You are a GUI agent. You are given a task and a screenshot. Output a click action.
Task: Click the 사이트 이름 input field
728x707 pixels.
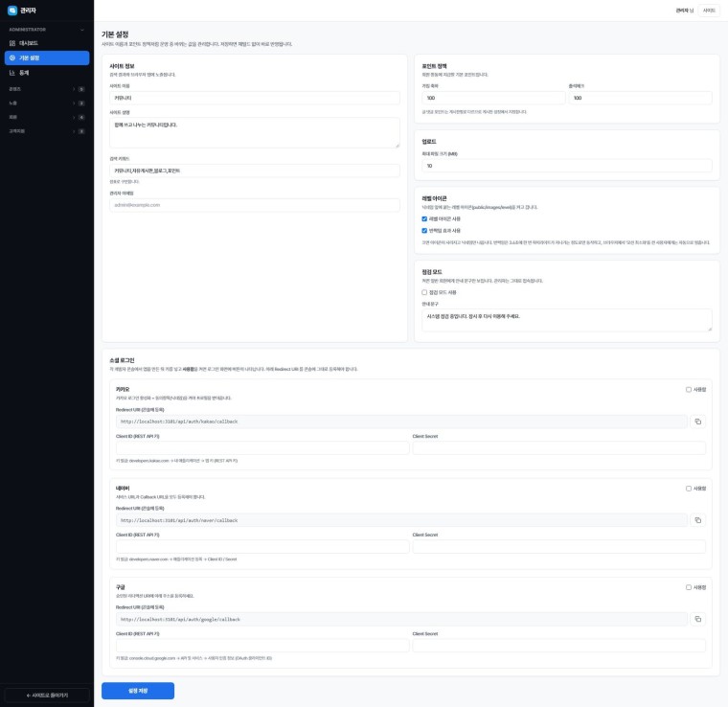[255, 98]
